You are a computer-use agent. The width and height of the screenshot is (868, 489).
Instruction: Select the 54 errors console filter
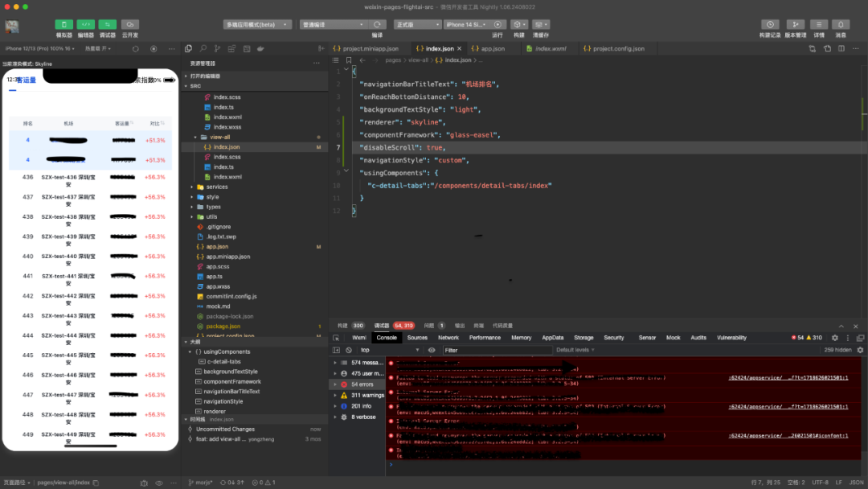coord(361,384)
